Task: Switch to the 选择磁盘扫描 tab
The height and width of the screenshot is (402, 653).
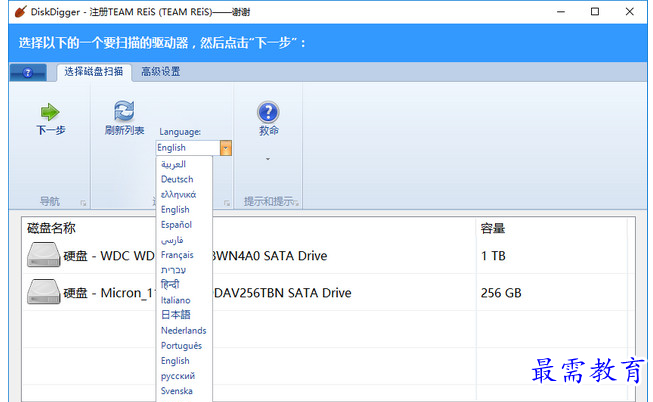Action: [x=94, y=72]
